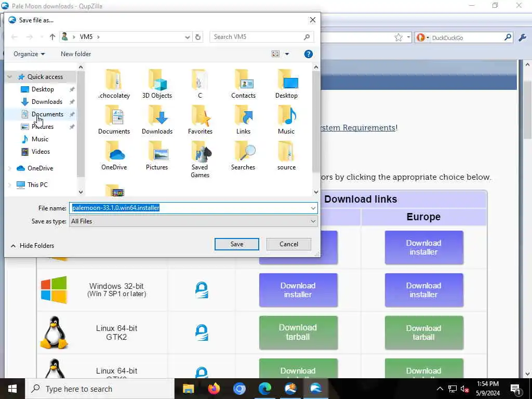
Task: Click the search magnifier in Search VM5 box
Action: point(307,37)
